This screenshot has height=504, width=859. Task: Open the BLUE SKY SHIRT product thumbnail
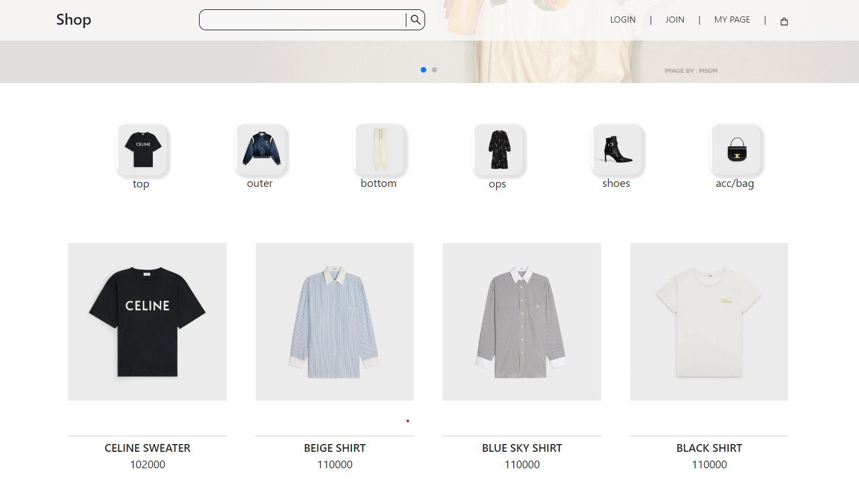coord(521,321)
